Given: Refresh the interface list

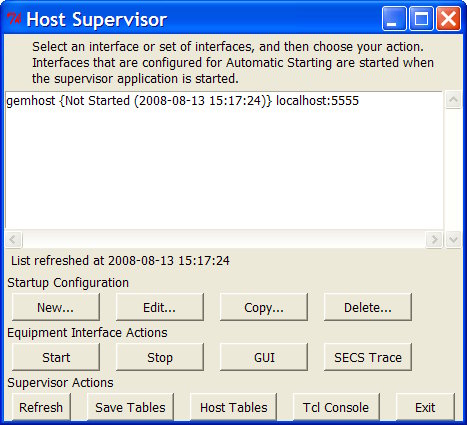Looking at the screenshot, I should coord(41,407).
